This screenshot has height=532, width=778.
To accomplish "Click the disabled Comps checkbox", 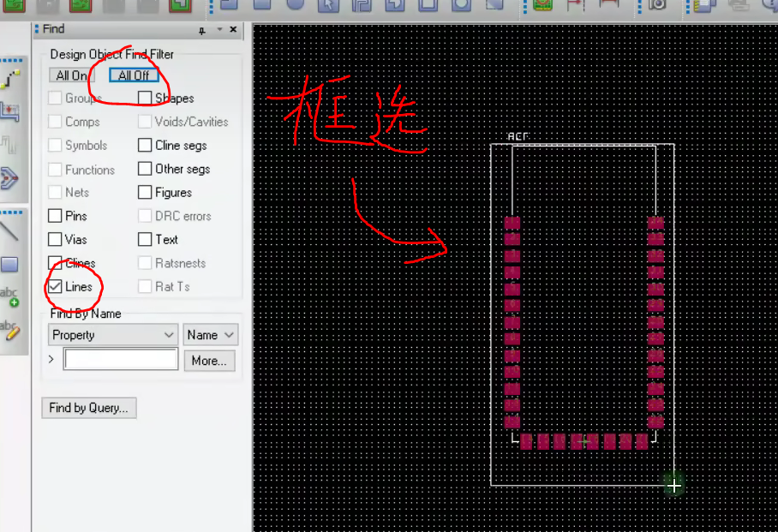I will coord(55,122).
